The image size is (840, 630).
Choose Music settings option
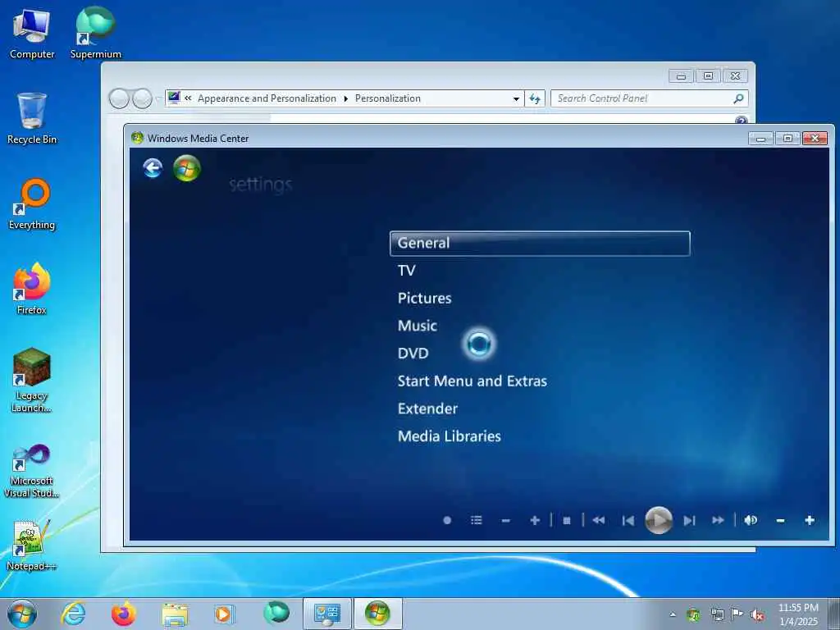click(x=418, y=326)
